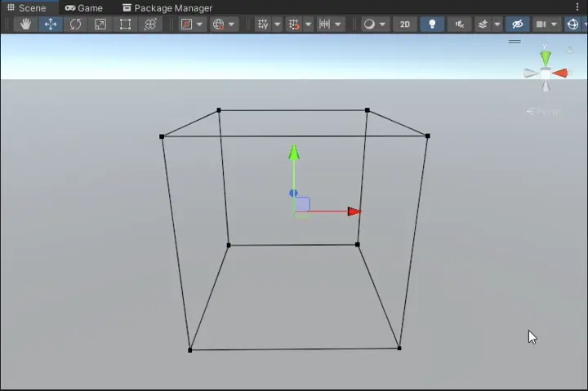The image size is (588, 391).
Task: Click the grid snapping icon
Action: (x=294, y=24)
